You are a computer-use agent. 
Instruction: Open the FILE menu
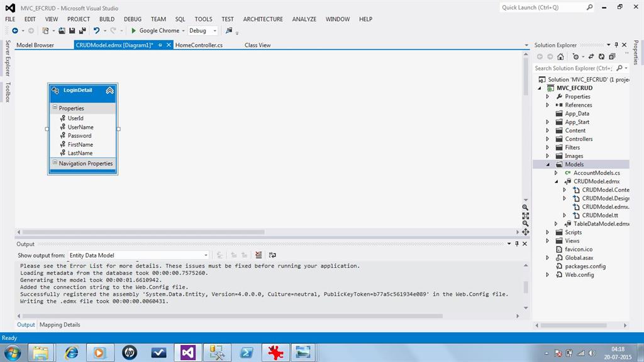(10, 19)
